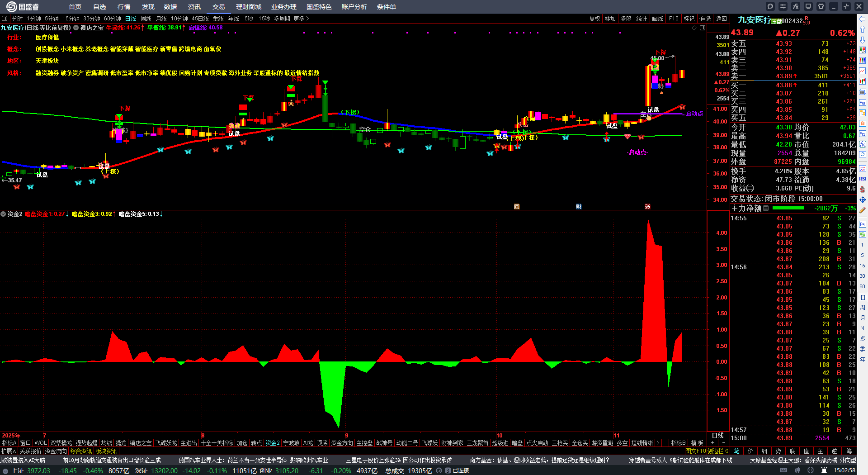Click the diamond icon above price axis

(694, 28)
